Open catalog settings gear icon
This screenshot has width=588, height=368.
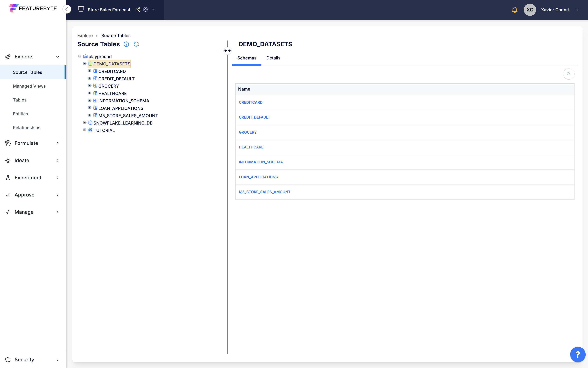[x=145, y=10]
